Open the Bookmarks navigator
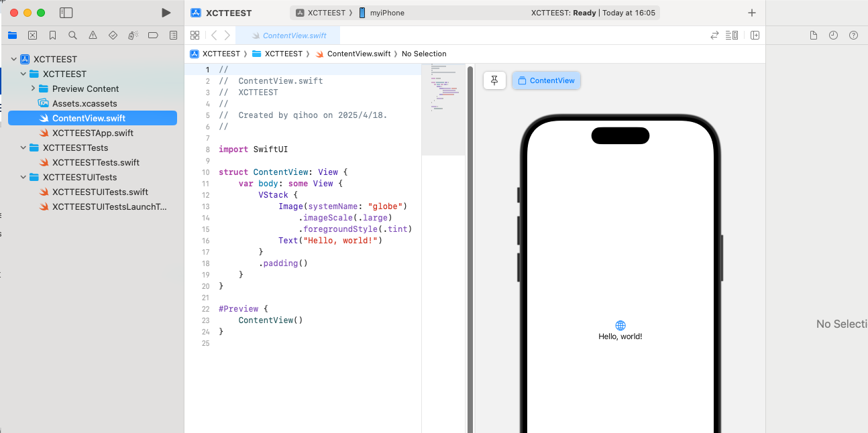The image size is (868, 433). click(x=52, y=35)
